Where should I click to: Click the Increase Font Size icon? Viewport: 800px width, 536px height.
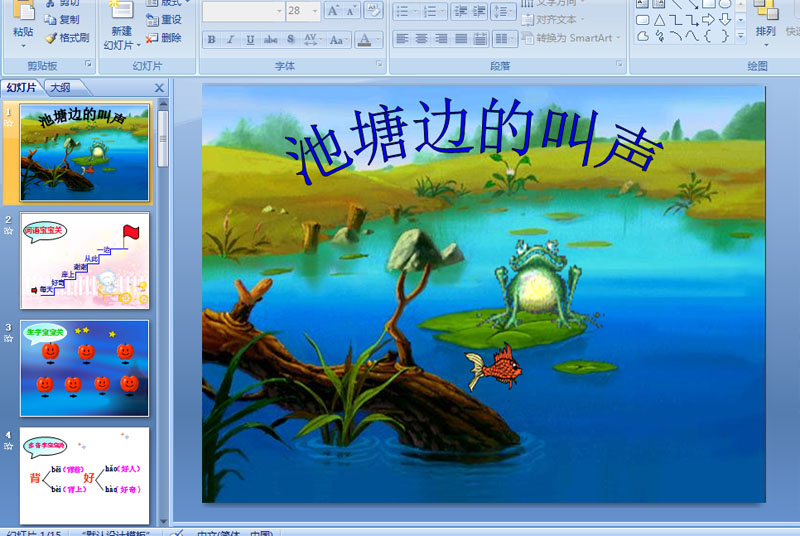pos(333,11)
